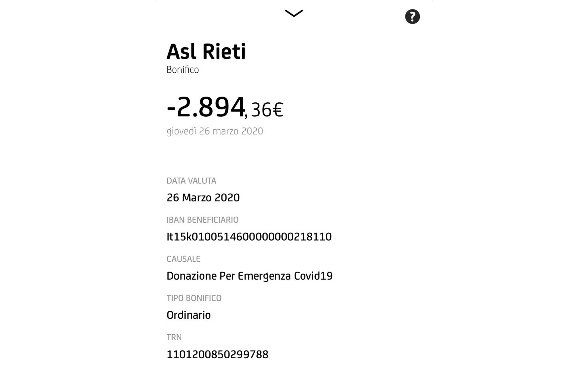
Task: Click the gray date giovedì 26 marzo 2020
Action: [215, 131]
